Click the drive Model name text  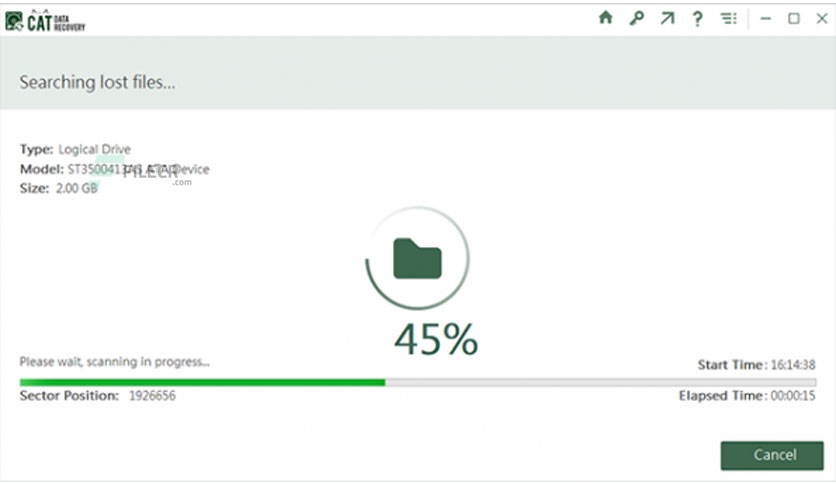138,170
